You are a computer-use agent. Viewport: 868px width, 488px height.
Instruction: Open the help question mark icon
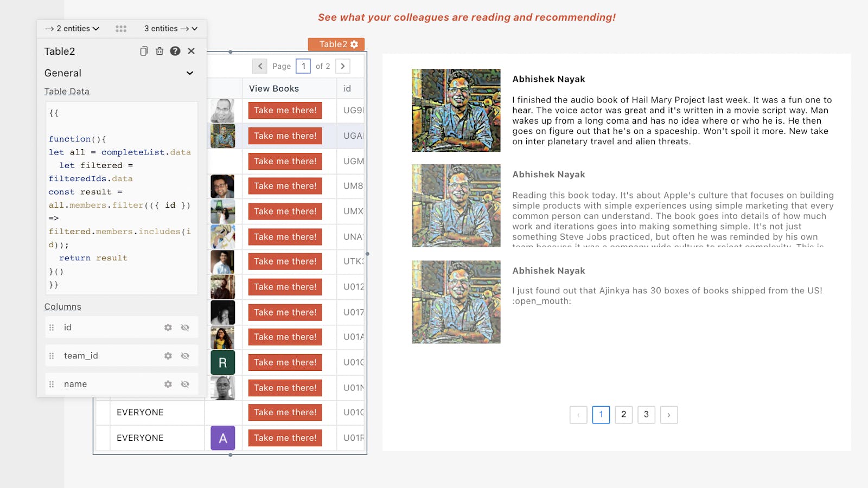[x=175, y=51]
